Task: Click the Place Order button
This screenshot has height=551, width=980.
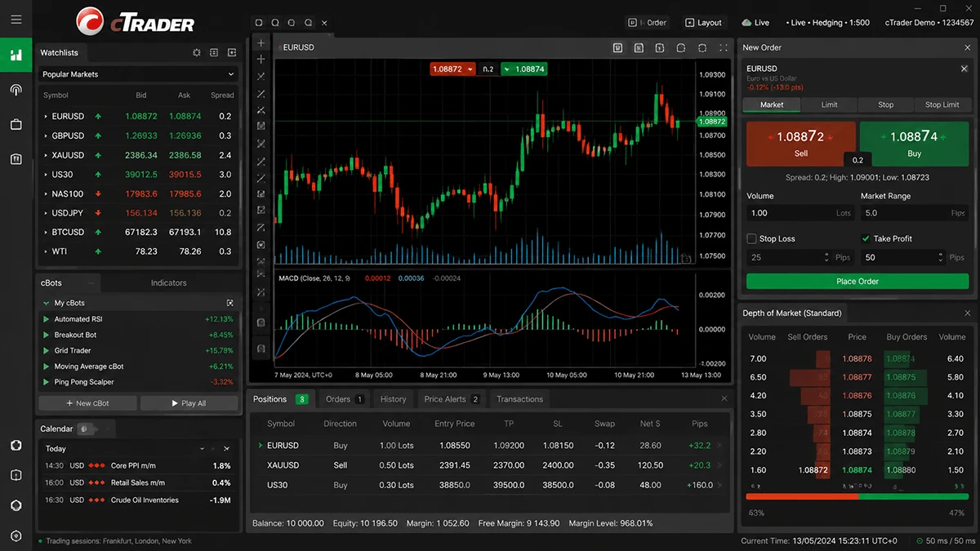Action: coord(857,281)
